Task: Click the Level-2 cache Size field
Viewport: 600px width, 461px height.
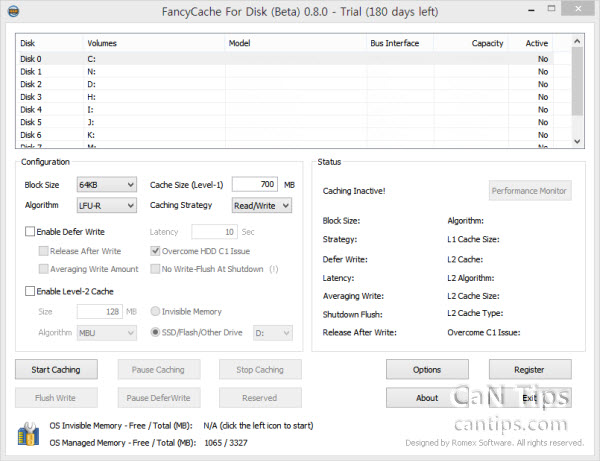Action: point(99,311)
